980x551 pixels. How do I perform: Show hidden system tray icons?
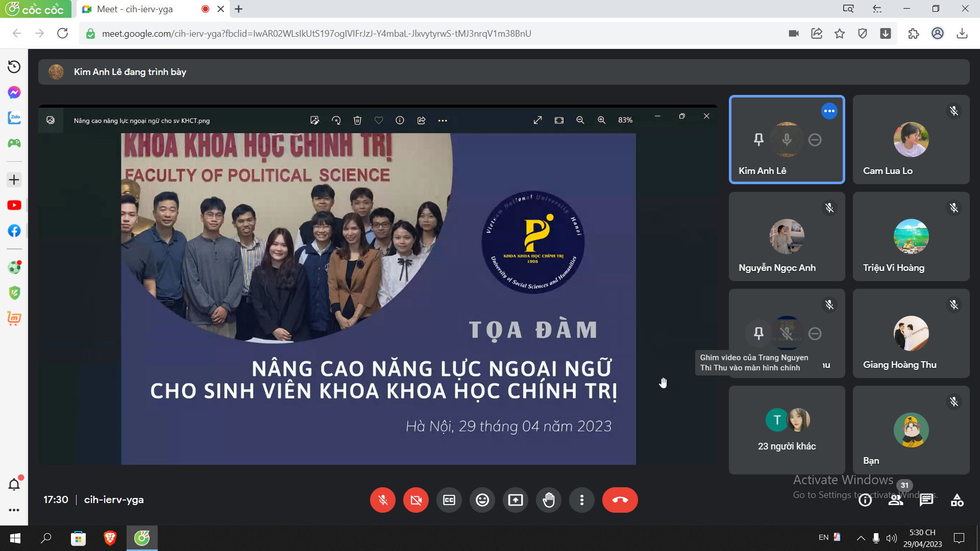coord(861,538)
